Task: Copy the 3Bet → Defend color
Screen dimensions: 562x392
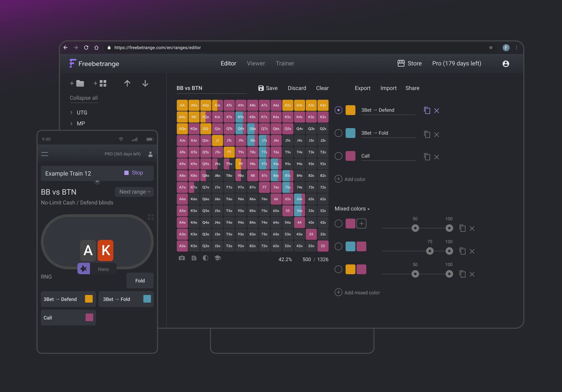Action: (427, 110)
